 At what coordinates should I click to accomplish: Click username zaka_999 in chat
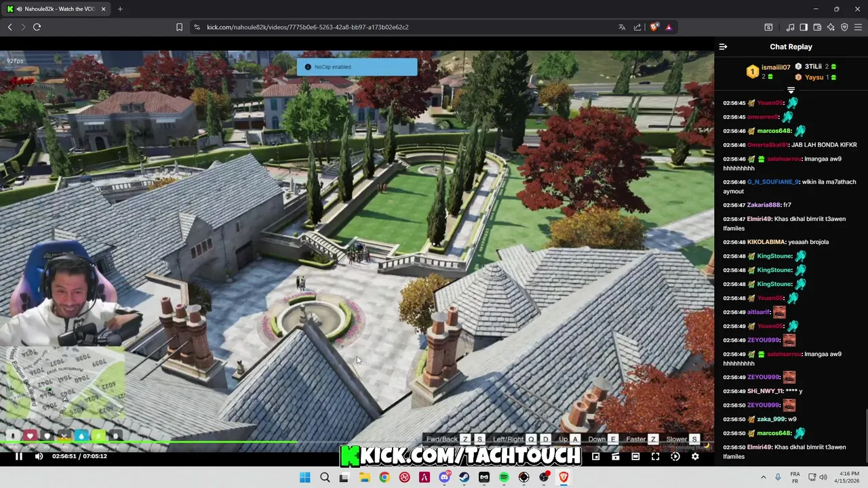pos(771,420)
